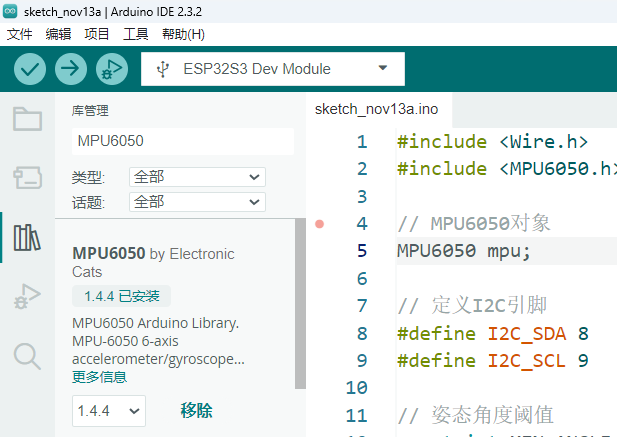Open the 更多信息 link
The width and height of the screenshot is (617, 437).
coord(100,377)
